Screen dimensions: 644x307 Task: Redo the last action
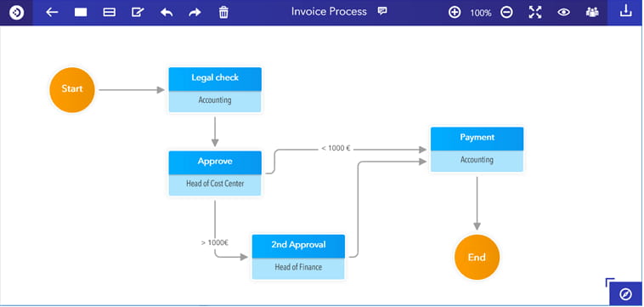[x=195, y=12]
